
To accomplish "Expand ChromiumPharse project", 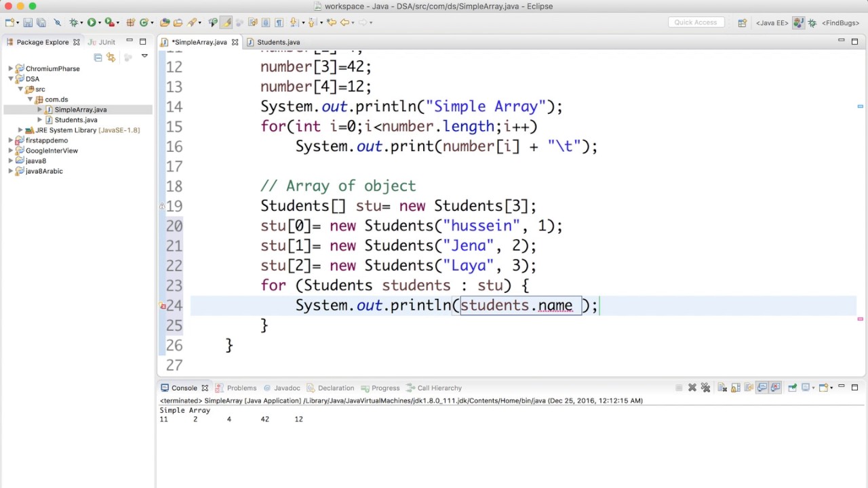I will click(x=10, y=68).
